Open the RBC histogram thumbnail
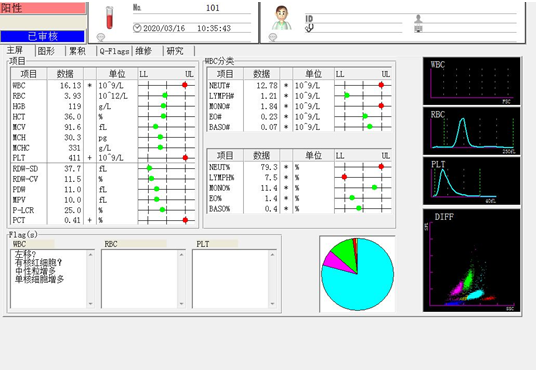The width and height of the screenshot is (536, 371). pyautogui.click(x=471, y=131)
